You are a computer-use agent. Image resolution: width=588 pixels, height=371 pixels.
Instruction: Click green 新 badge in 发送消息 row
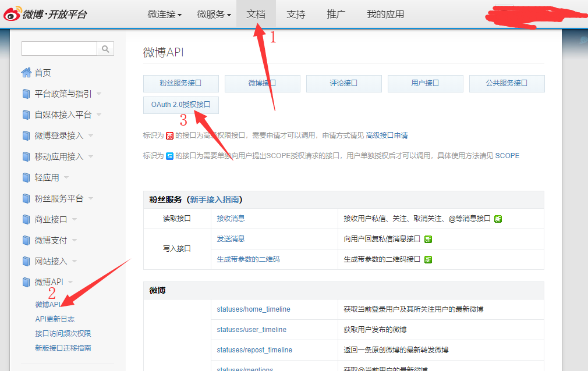click(x=428, y=239)
